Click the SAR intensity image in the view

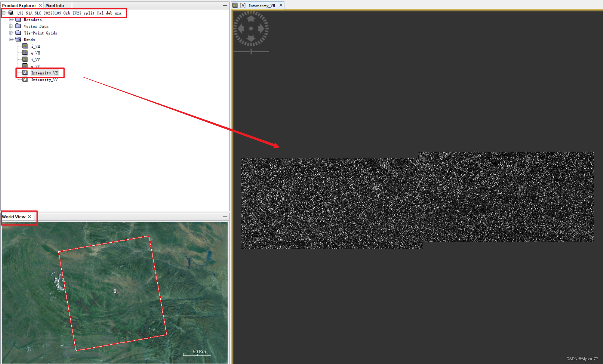click(417, 200)
